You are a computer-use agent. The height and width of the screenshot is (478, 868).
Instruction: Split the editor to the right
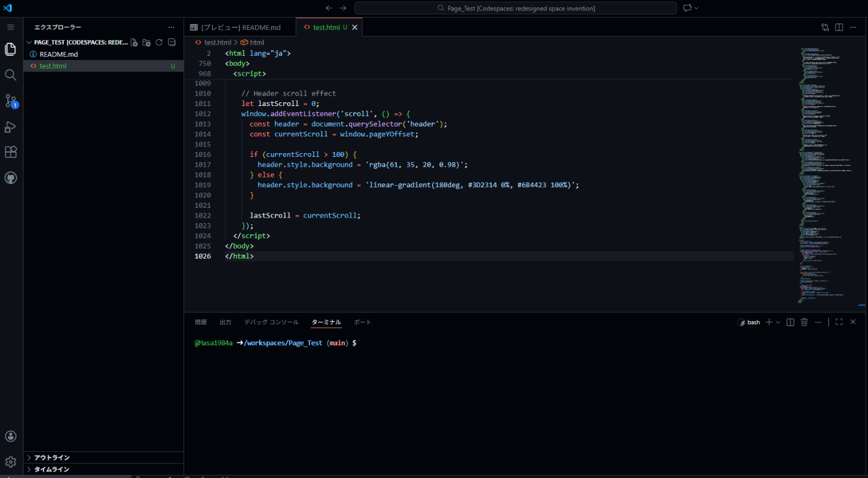(x=839, y=27)
